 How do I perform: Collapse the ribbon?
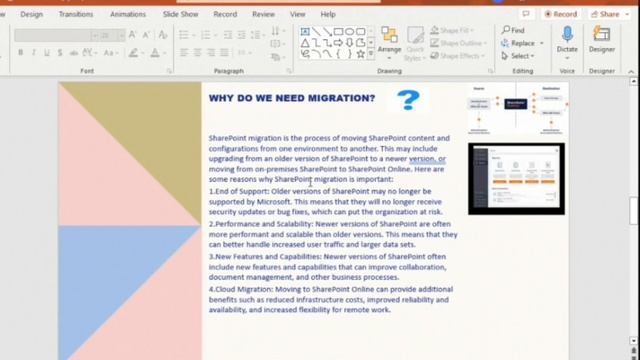point(631,72)
